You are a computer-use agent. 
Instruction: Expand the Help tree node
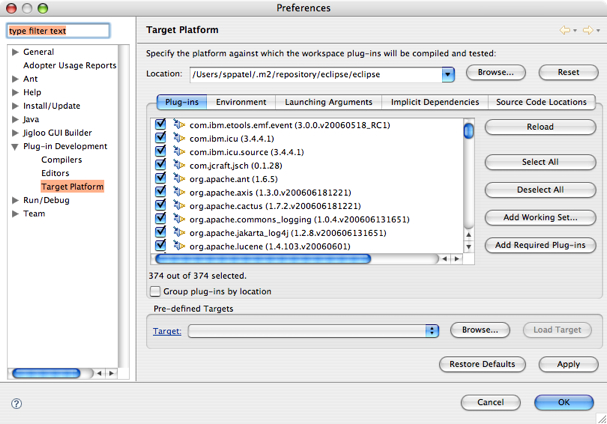tap(15, 93)
